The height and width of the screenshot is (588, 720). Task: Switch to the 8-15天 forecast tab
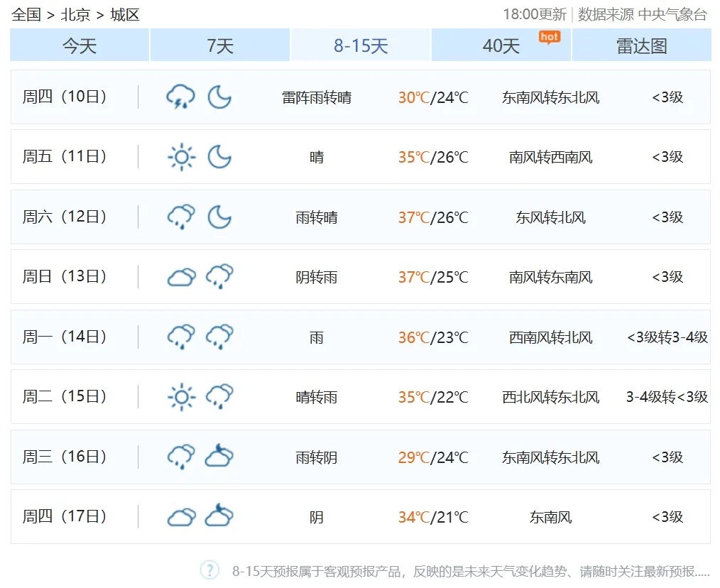(360, 45)
